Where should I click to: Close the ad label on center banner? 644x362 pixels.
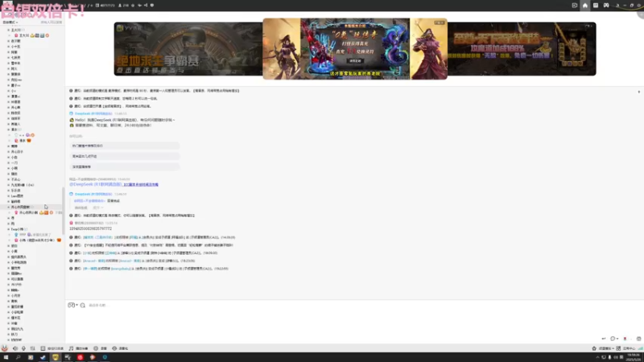(x=440, y=23)
